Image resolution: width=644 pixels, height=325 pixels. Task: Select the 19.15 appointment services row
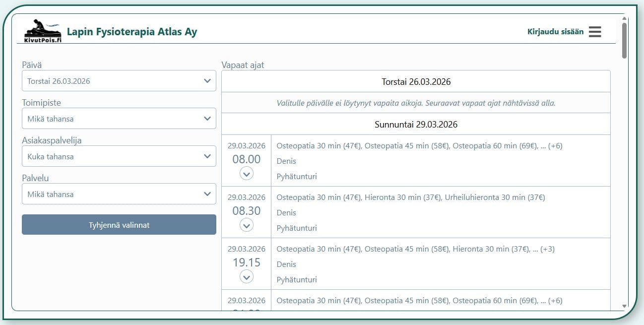[415, 249]
